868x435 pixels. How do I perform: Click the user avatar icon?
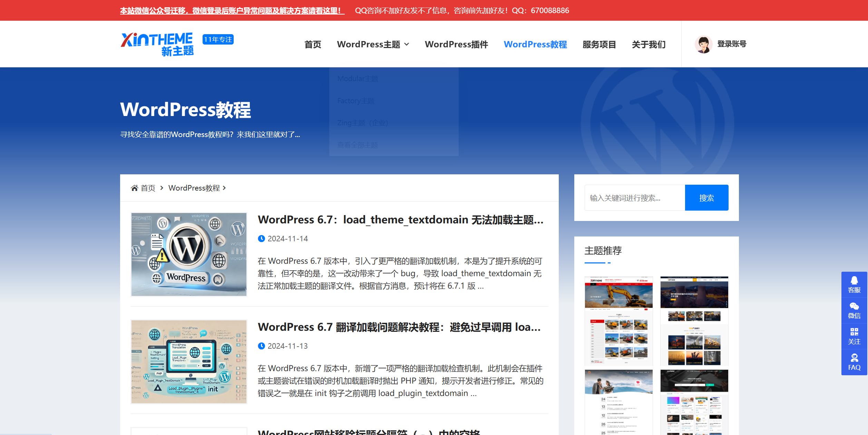coord(703,44)
